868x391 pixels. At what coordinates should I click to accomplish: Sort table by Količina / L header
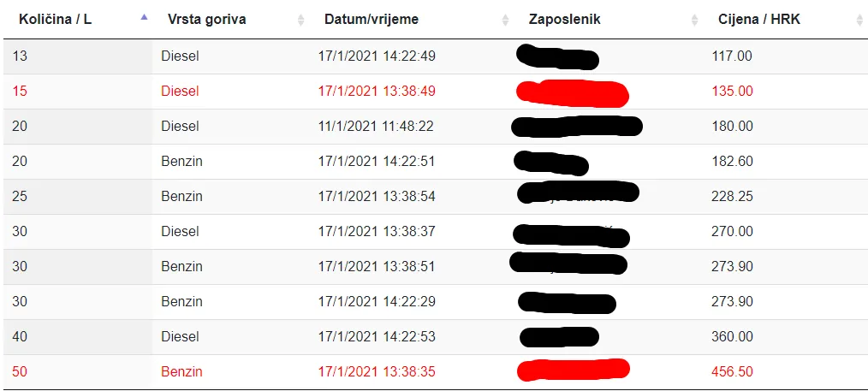[56, 19]
